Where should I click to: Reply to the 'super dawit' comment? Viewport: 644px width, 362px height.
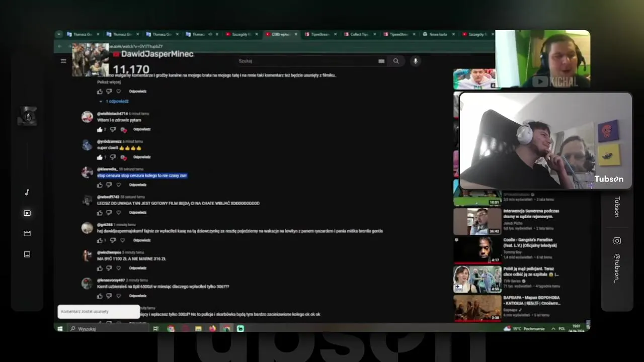[142, 157]
